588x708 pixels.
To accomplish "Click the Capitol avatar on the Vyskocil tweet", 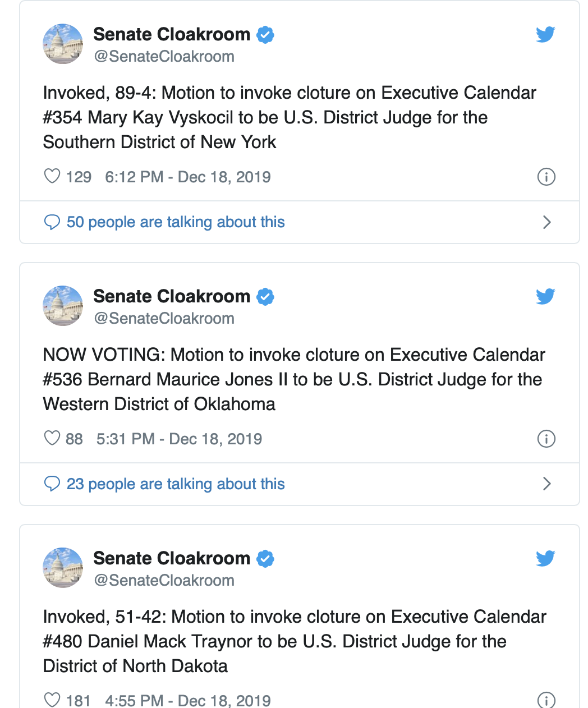I will click(63, 44).
